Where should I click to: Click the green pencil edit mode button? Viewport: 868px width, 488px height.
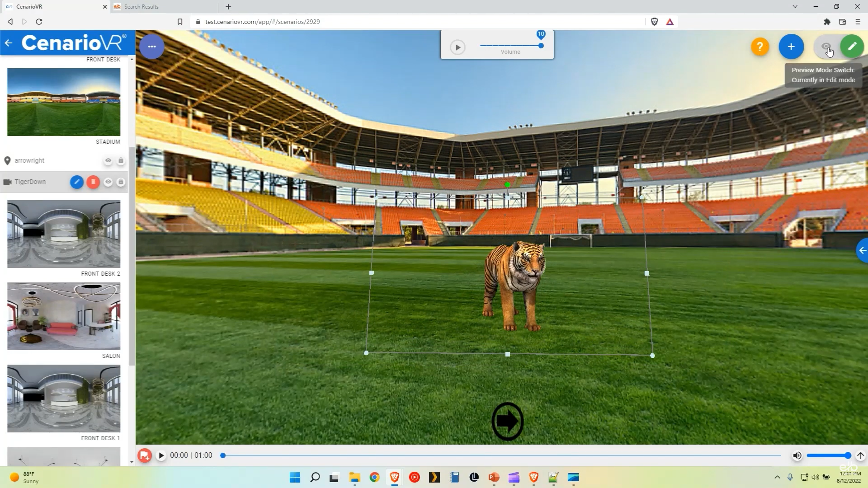[x=852, y=47]
